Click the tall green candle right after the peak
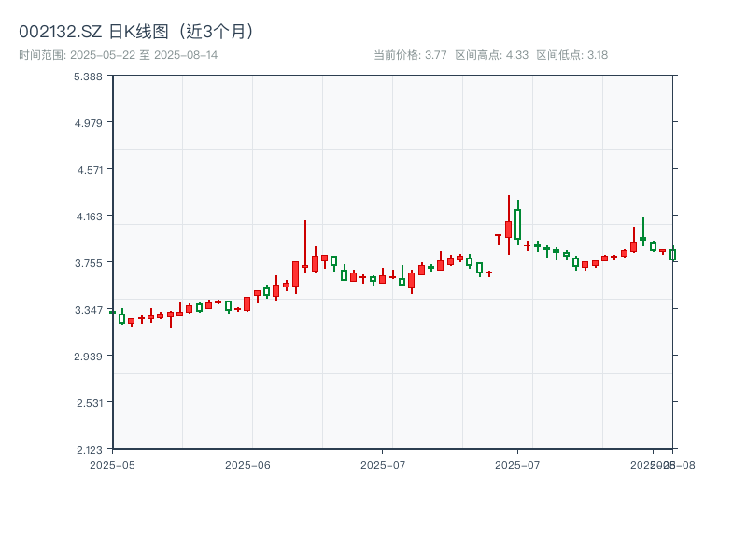Screen dimensions: 747x560 click(x=517, y=224)
